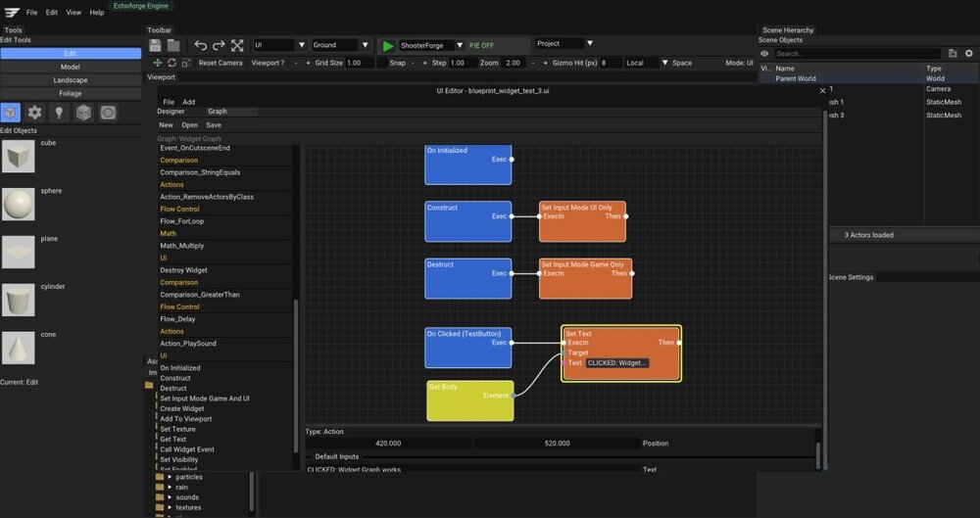Click the fullscreen expand arrows icon
The height and width of the screenshot is (518, 980).
coord(237,45)
